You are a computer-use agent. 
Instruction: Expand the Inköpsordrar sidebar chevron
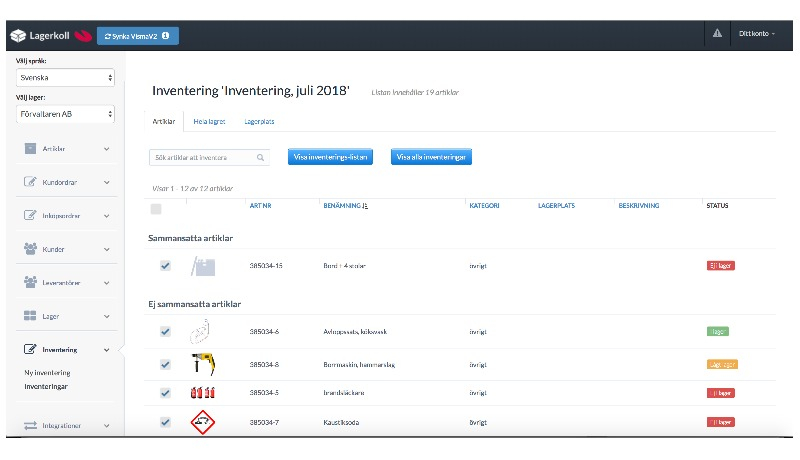click(x=107, y=216)
